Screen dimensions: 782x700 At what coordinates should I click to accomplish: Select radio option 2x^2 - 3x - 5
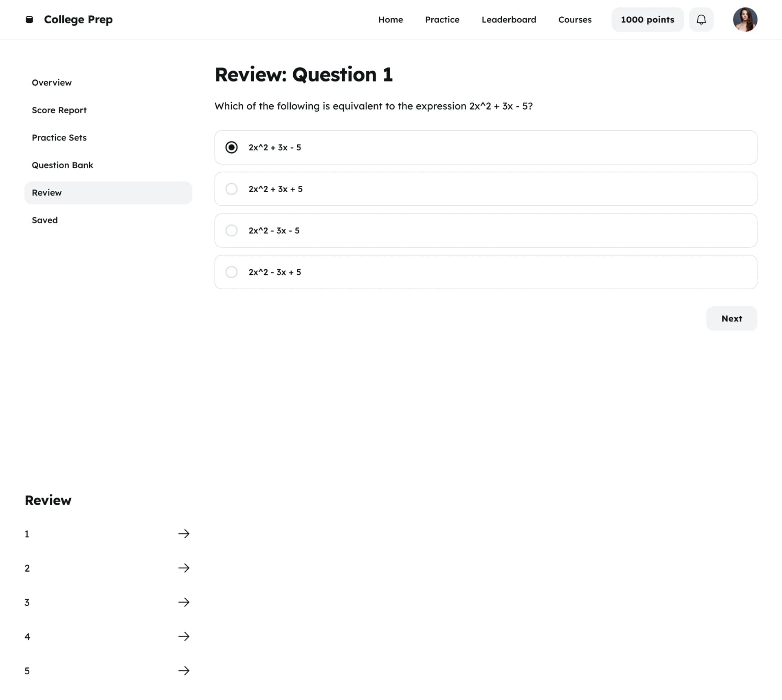click(x=231, y=231)
